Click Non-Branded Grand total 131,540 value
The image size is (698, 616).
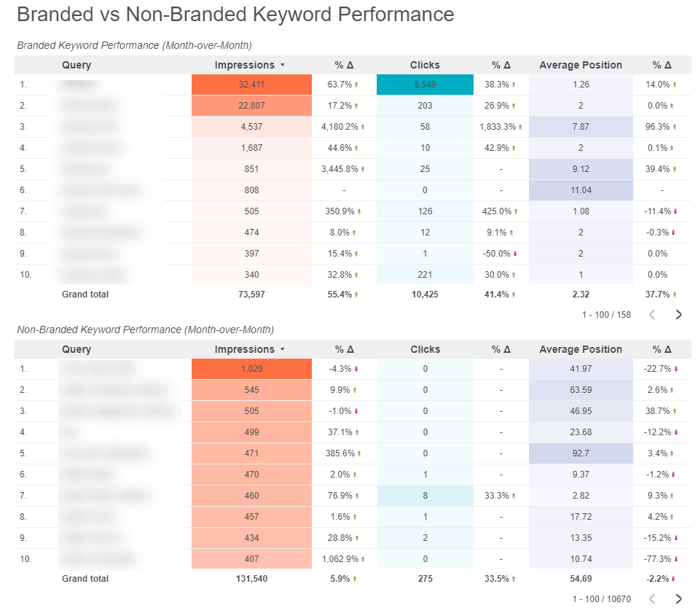click(x=251, y=579)
